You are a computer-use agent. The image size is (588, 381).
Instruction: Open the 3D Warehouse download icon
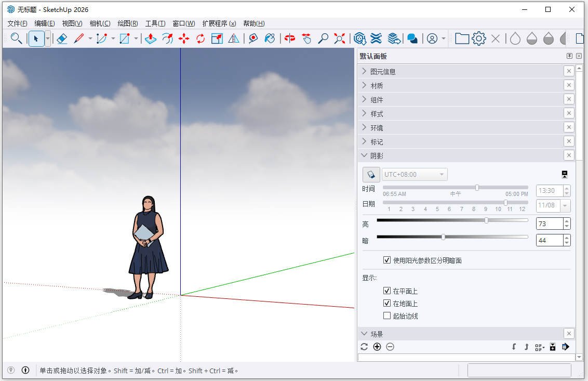[359, 38]
